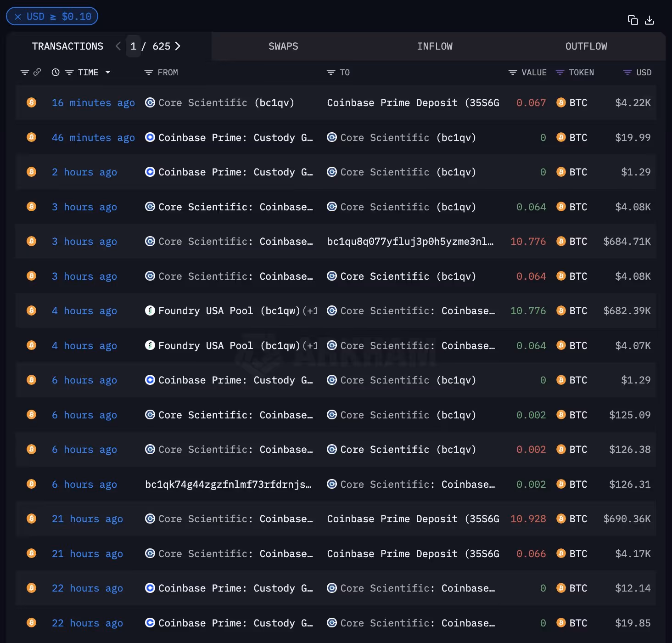Viewport: 672px width, 643px height.
Task: Click Coinbase logo in the $19.85 row
Action: (x=150, y=623)
